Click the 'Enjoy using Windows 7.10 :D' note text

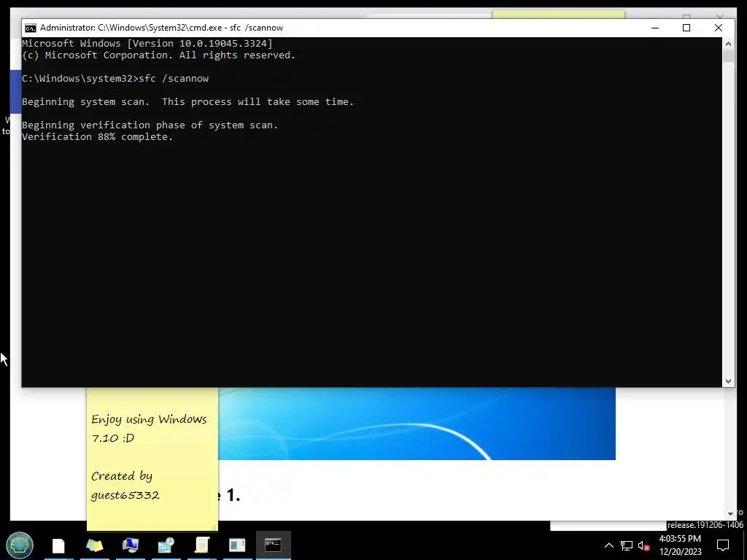[x=149, y=428]
